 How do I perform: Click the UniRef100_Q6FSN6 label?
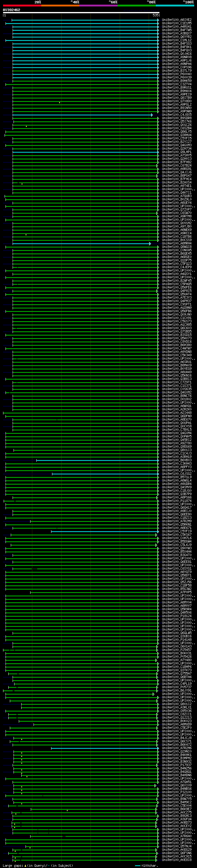pos(177,853)
